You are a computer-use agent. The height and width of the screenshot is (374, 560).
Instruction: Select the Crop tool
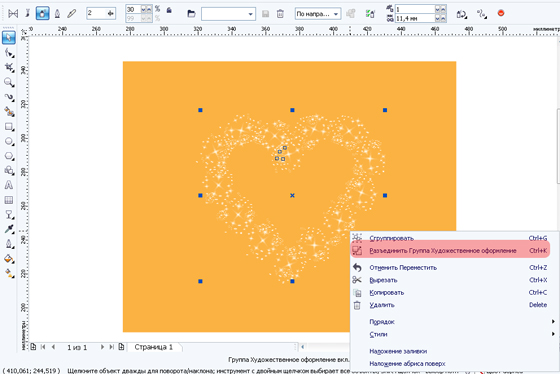pos(9,68)
